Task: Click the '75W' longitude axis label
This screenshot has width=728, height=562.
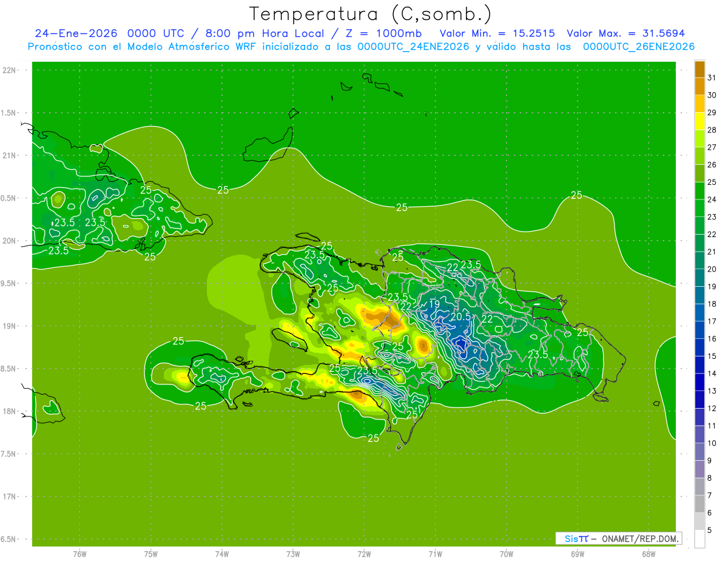Action: click(x=151, y=554)
